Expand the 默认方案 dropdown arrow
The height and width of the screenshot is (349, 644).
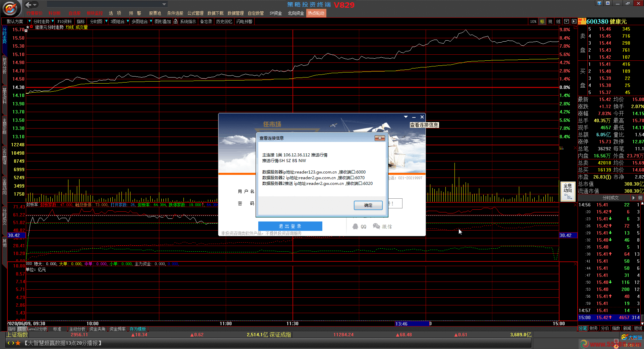pyautogui.click(x=29, y=21)
